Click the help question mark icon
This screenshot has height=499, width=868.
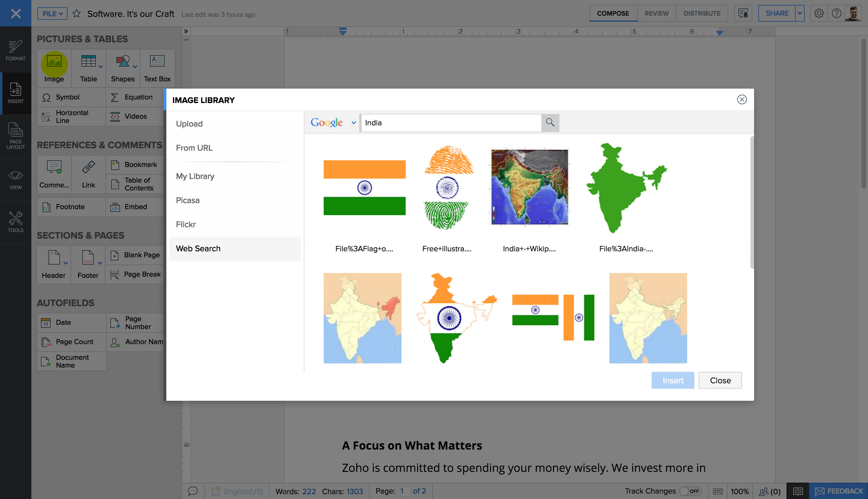(x=836, y=13)
